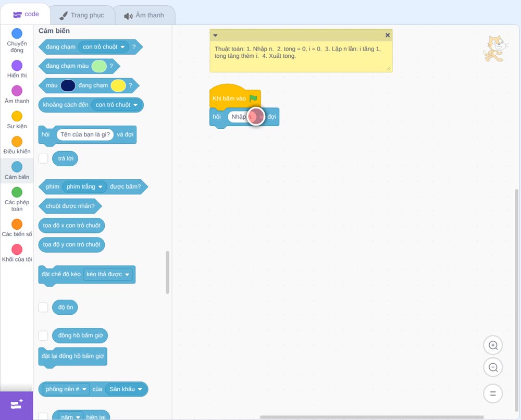Image resolution: width=521 pixels, height=420 pixels.
Task: Click the dark navy color swatch
Action: pos(68,85)
